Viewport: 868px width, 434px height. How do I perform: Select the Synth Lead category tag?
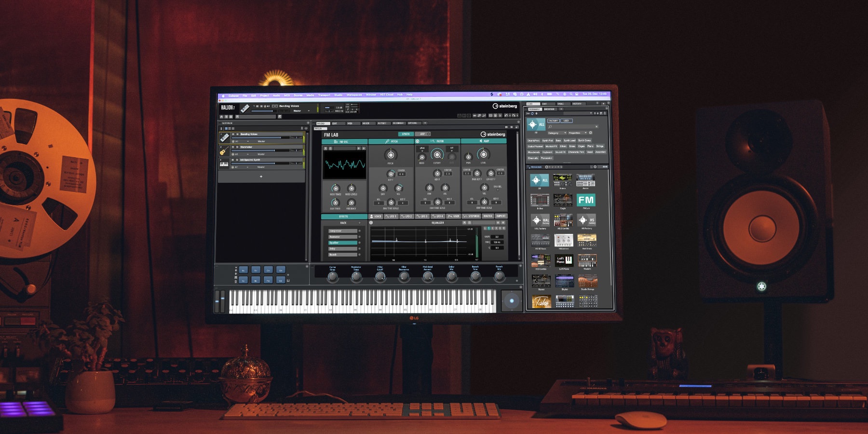click(570, 140)
